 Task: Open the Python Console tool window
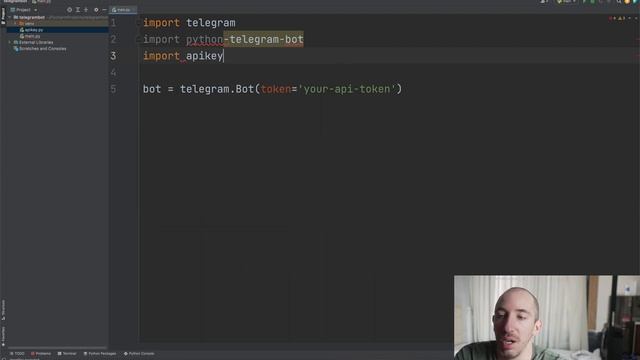click(x=139, y=353)
